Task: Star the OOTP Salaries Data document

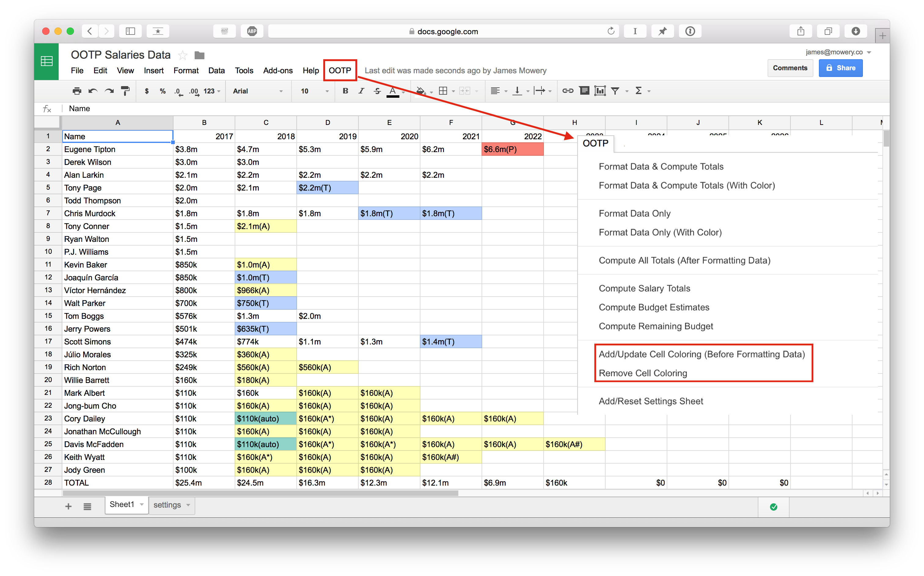Action: pos(183,56)
